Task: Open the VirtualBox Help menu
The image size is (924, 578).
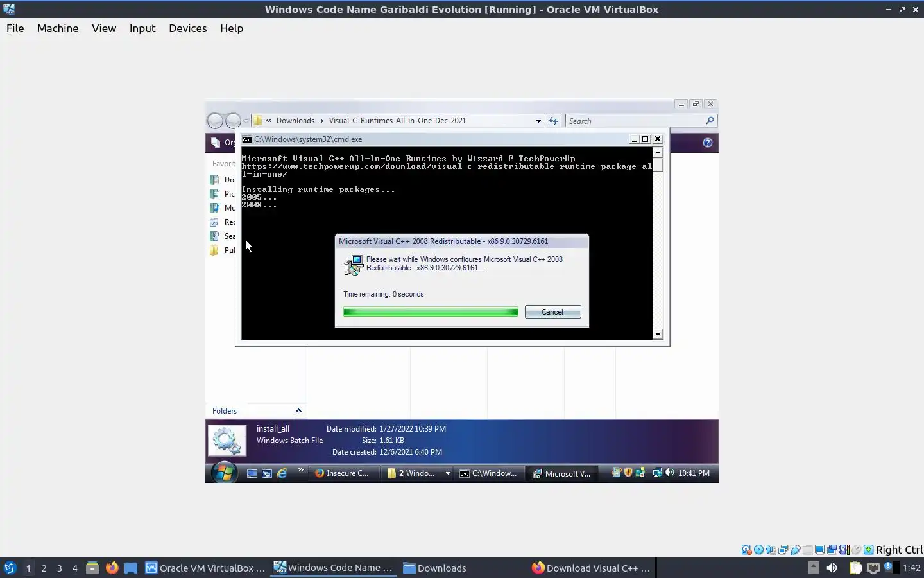Action: [x=232, y=28]
